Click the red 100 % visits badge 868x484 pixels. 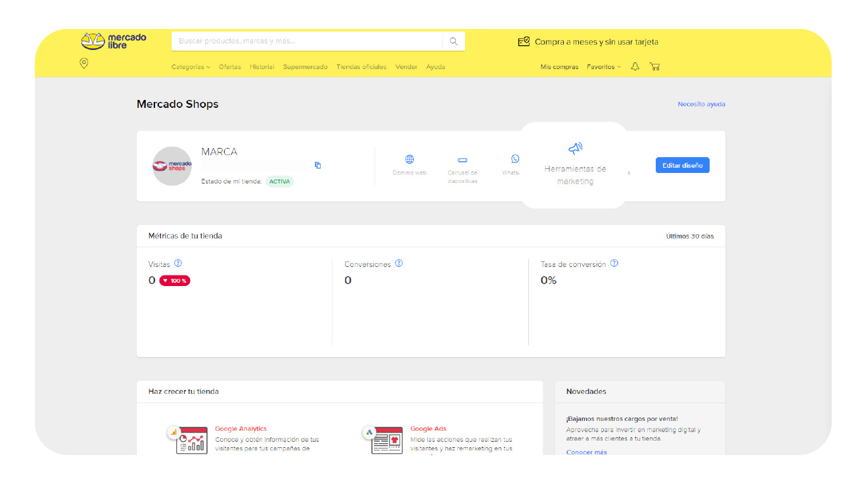175,280
